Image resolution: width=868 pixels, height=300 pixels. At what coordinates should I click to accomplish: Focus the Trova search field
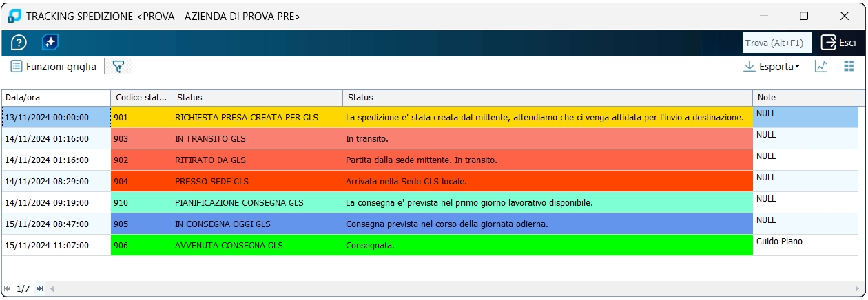click(778, 43)
